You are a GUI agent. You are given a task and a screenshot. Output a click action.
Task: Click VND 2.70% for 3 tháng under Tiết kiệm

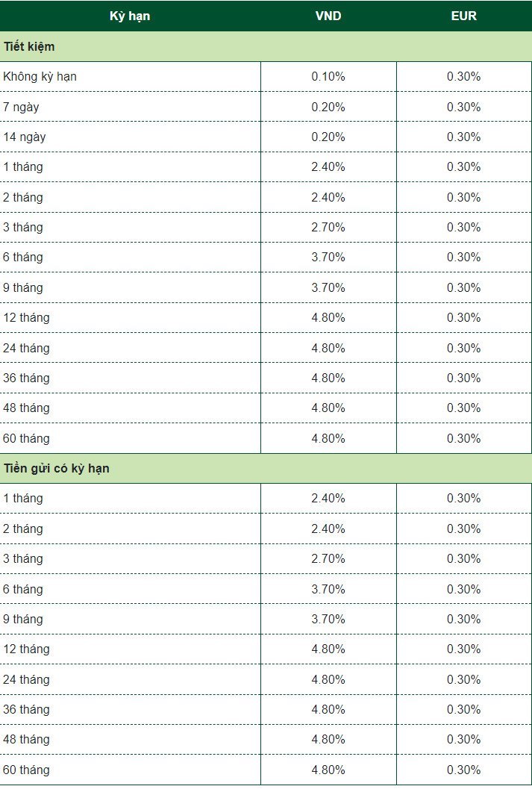point(328,228)
